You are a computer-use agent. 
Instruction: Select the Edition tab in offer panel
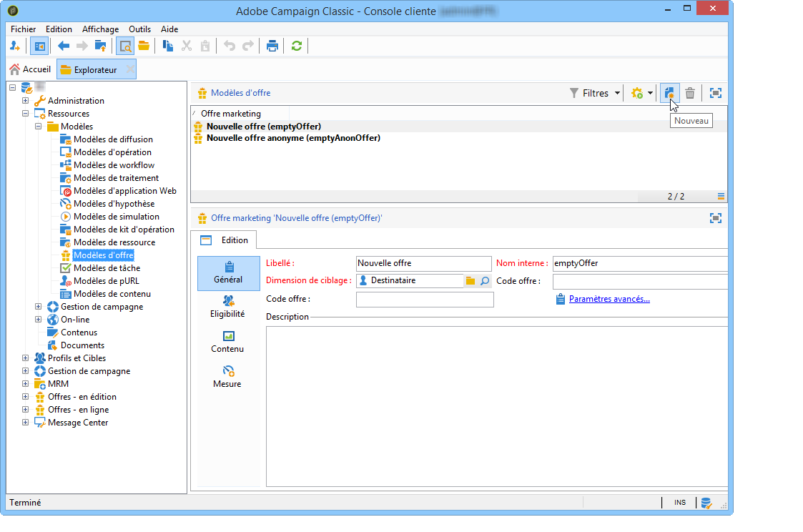click(225, 240)
